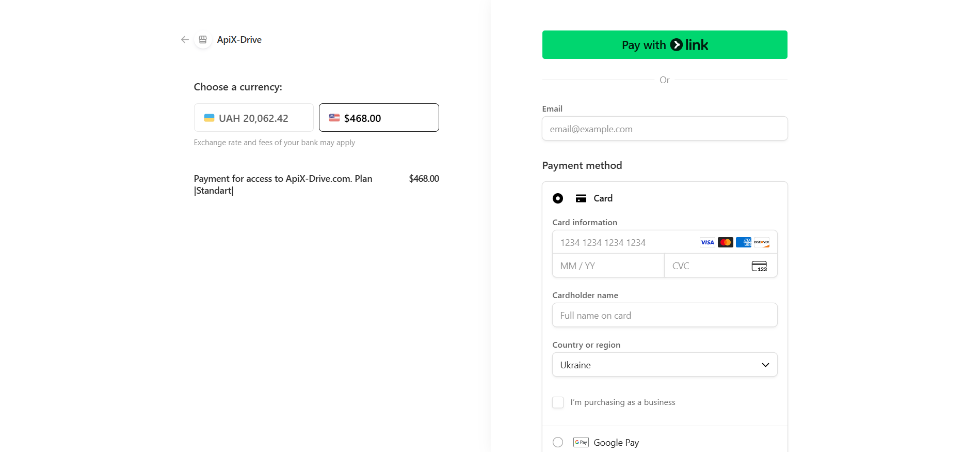Click the 'Payment for access to ApiX-Drive.com' description
This screenshot has height=452, width=980.
pyautogui.click(x=283, y=184)
